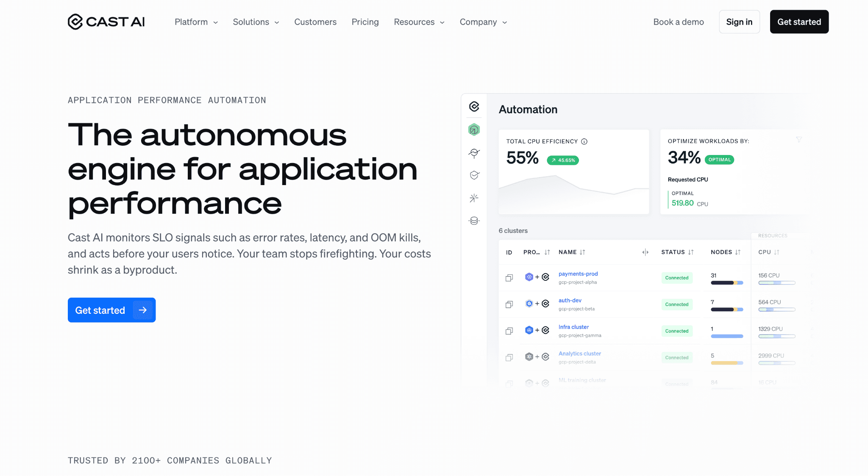The width and height of the screenshot is (868, 476).
Task: Open the Platform dropdown menu
Action: (196, 22)
